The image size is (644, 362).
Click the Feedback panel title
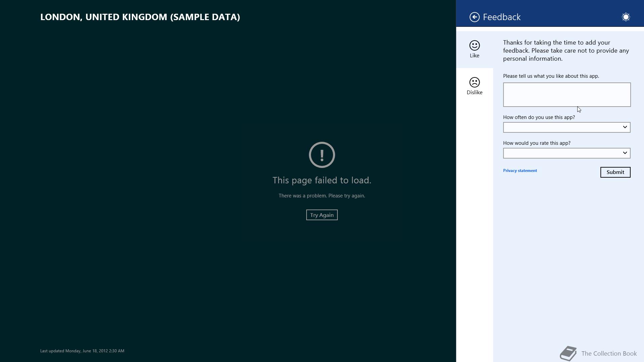click(501, 17)
